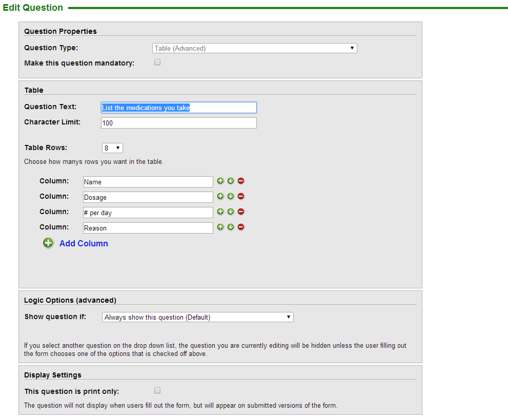Viewport: 508px width, 420px height.
Task: Click the 'Table Rows:' label
Action: tap(46, 148)
